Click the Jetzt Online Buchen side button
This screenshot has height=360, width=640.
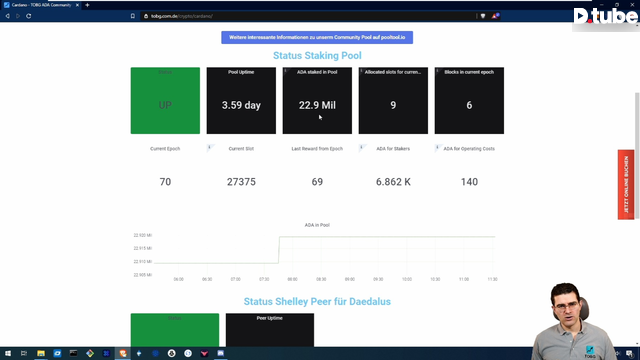coord(626,184)
